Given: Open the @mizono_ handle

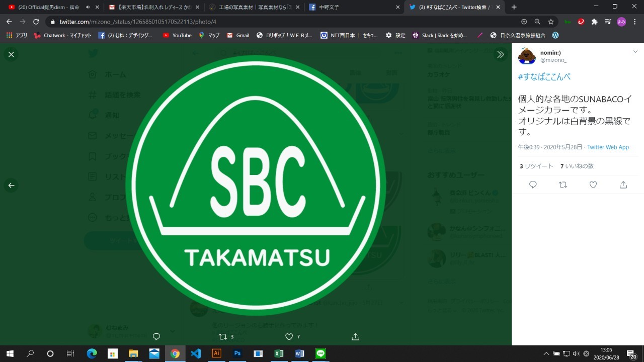Looking at the screenshot, I should point(553,60).
